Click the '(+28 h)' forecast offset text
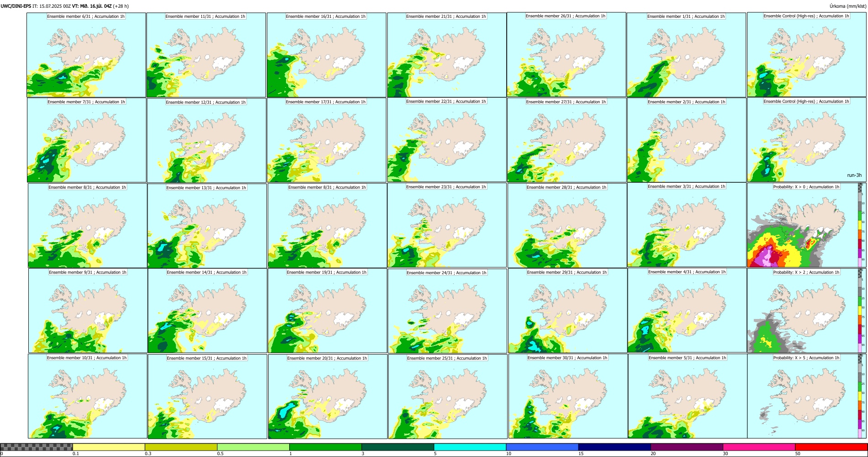Image resolution: width=868 pixels, height=457 pixels. (121, 6)
